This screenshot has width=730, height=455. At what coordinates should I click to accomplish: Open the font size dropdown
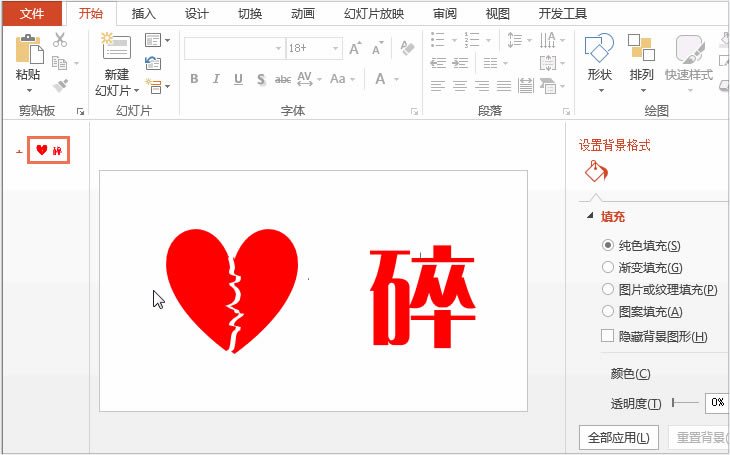coord(336,48)
